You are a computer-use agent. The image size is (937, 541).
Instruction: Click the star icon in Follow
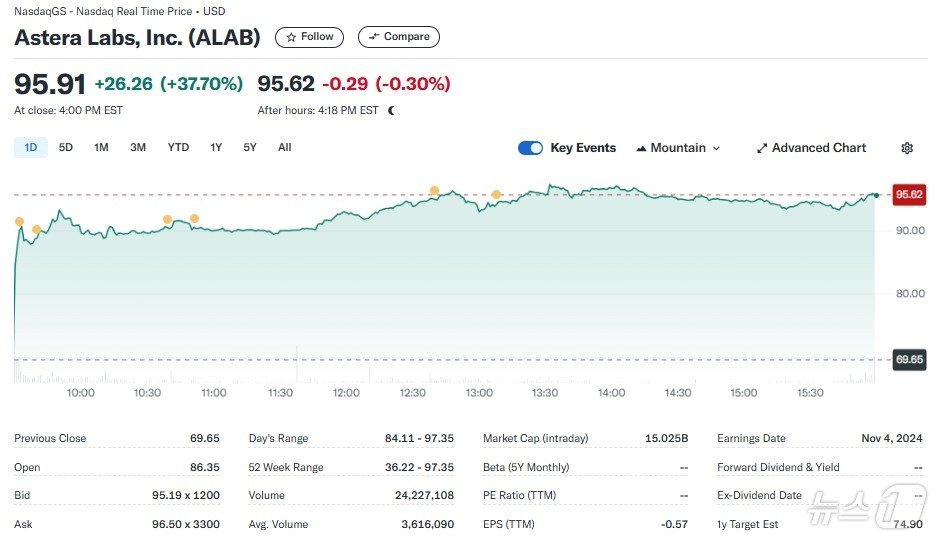(x=291, y=37)
